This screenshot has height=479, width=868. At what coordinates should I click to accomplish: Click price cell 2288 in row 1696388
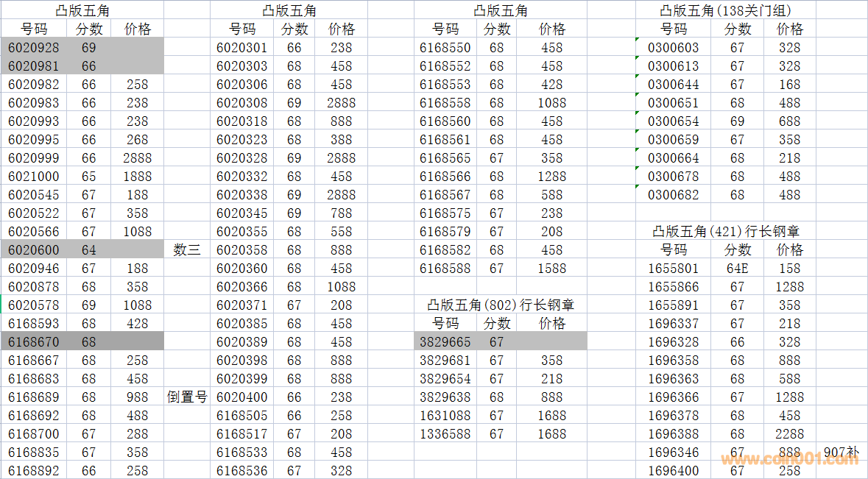pos(789,434)
